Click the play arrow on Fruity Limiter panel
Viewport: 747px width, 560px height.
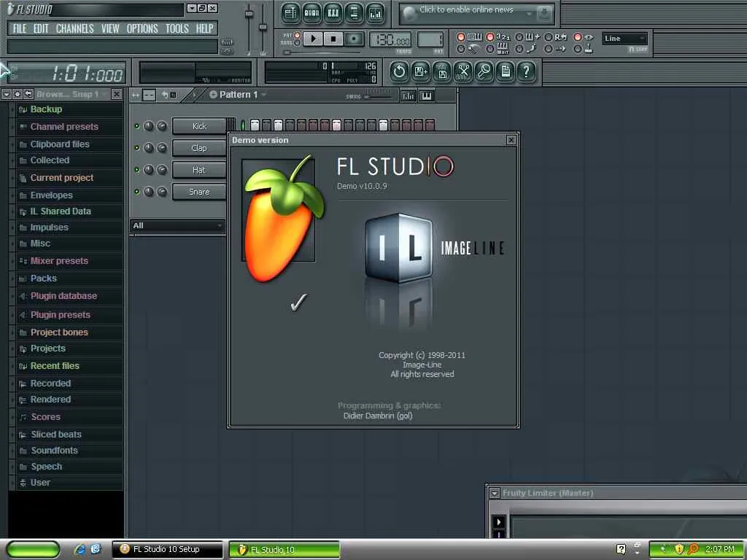[x=499, y=522]
